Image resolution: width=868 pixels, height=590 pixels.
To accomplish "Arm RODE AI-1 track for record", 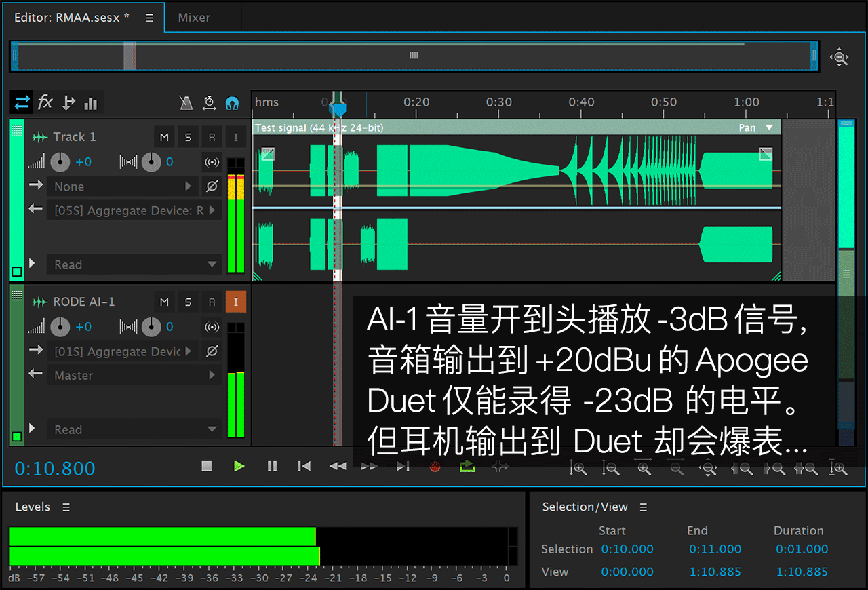I will tap(212, 302).
